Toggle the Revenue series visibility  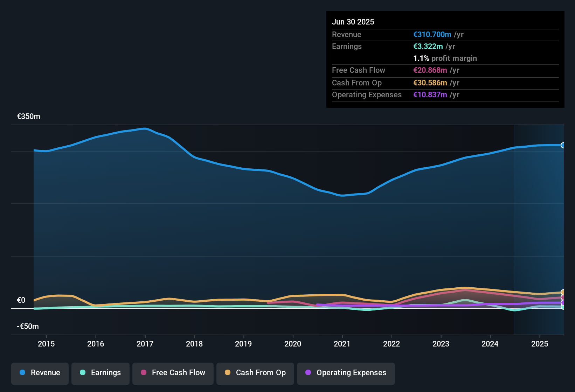click(40, 373)
